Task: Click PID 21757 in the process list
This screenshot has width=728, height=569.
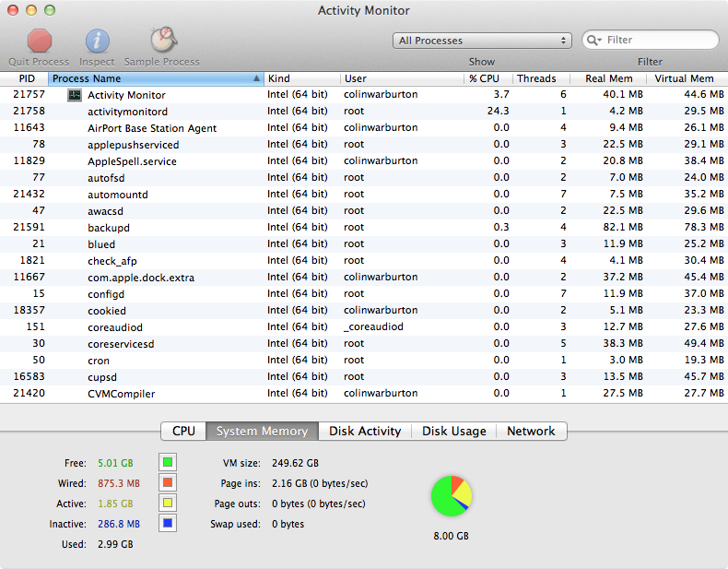Action: coord(29,94)
